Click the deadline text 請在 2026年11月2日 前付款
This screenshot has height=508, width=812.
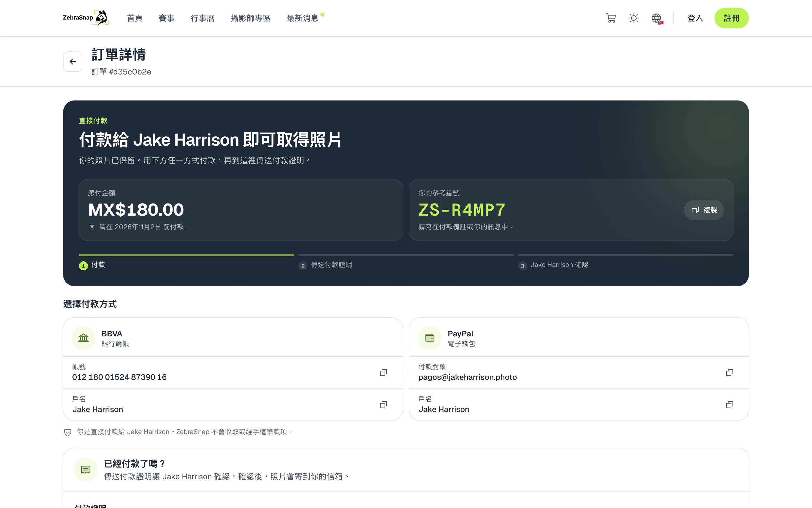tap(142, 227)
